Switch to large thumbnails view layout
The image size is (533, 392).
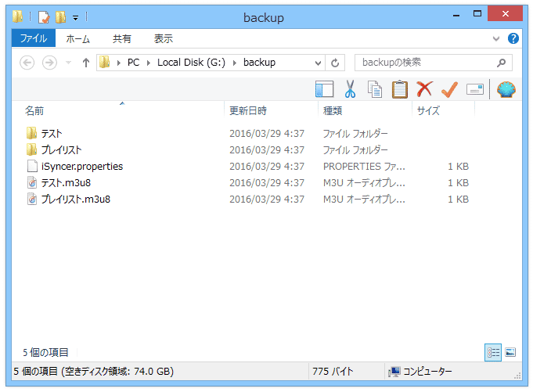click(x=510, y=352)
